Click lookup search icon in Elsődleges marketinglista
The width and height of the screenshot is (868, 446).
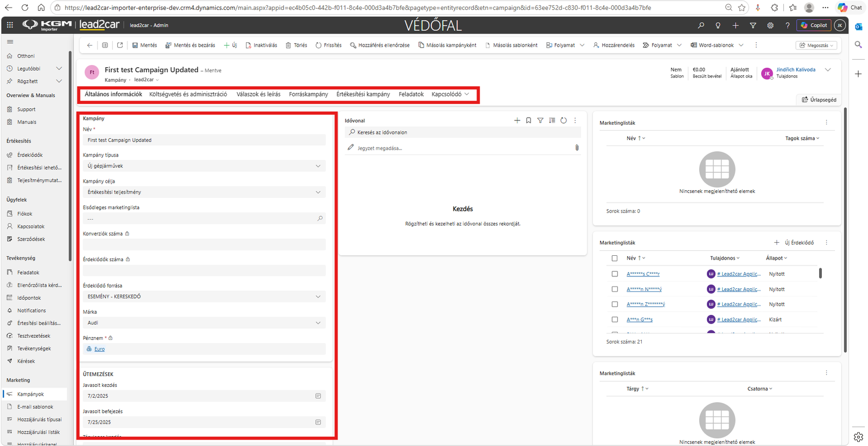click(x=320, y=218)
